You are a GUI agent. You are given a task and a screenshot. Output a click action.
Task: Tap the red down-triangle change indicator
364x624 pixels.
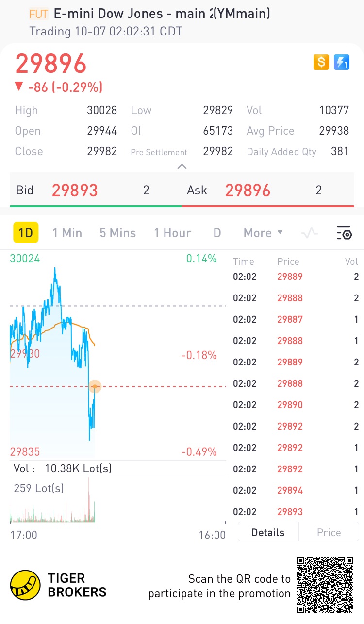tap(19, 87)
